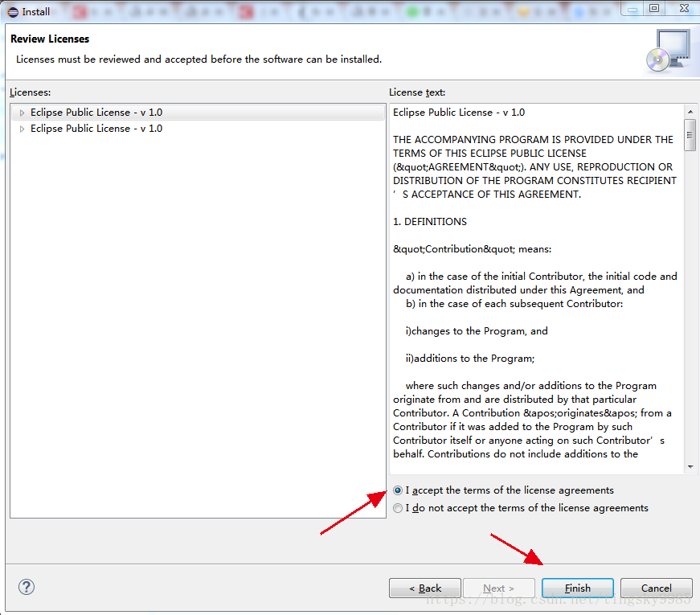Select 'I accept the terms' radio button
Screen dimensions: 700x615
397,490
